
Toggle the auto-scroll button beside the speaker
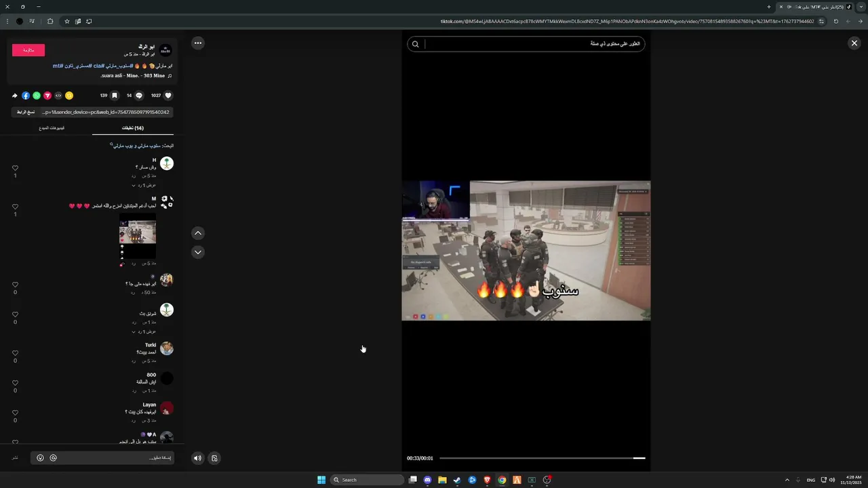click(x=214, y=458)
